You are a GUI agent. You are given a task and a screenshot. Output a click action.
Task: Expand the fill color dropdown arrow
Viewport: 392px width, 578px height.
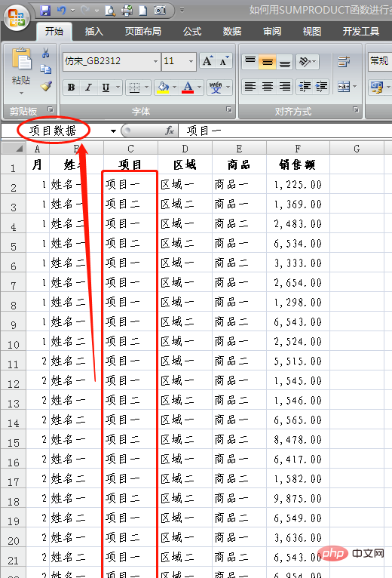pyautogui.click(x=174, y=88)
